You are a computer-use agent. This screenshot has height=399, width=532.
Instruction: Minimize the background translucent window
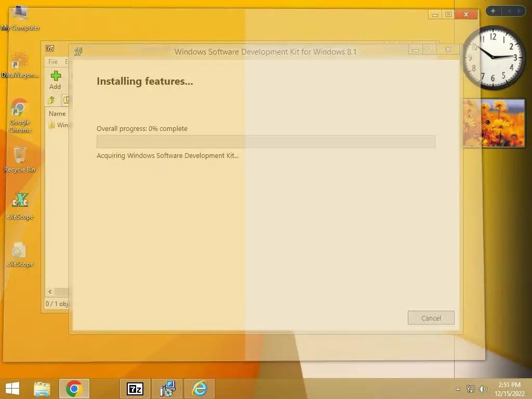pos(435,14)
